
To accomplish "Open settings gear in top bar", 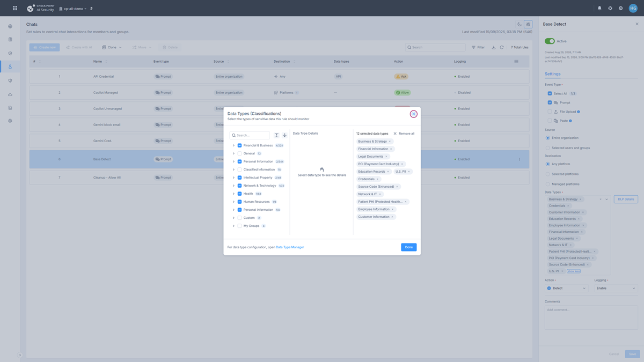I will pos(621,8).
